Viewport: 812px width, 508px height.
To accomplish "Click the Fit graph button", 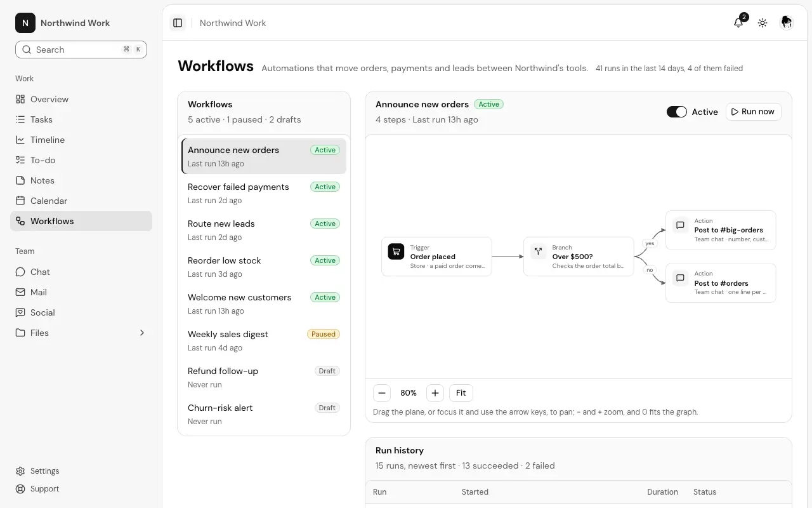I will (x=461, y=393).
